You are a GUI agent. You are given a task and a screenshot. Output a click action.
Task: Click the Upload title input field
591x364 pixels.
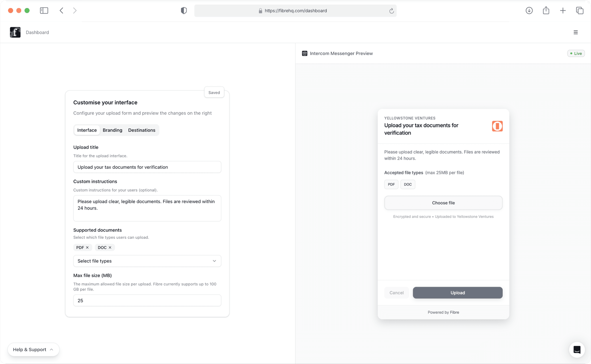coord(147,167)
